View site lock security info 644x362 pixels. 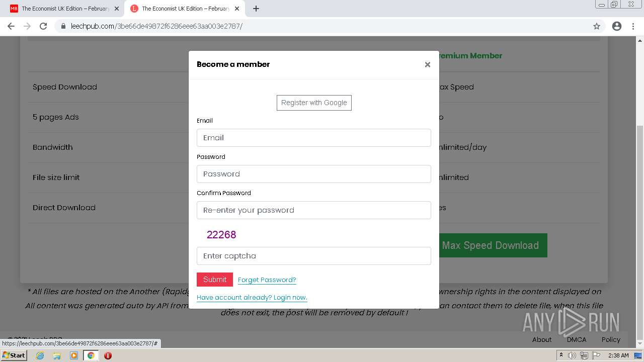click(63, 26)
